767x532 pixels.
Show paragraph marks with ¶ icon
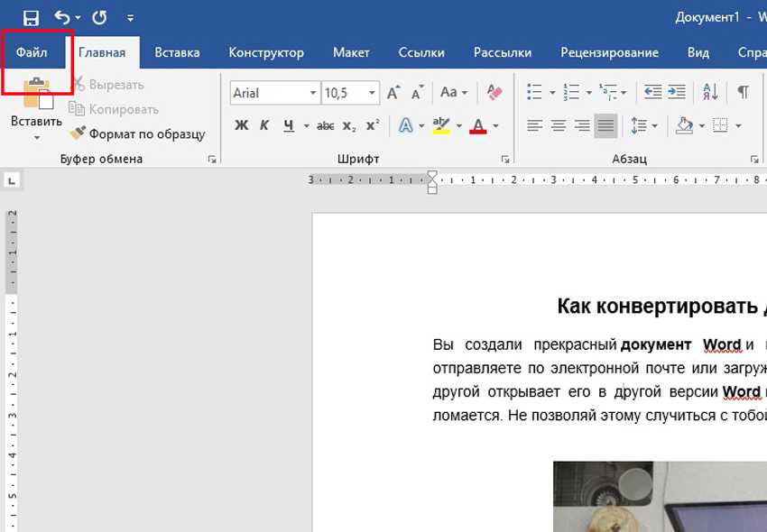[x=743, y=92]
